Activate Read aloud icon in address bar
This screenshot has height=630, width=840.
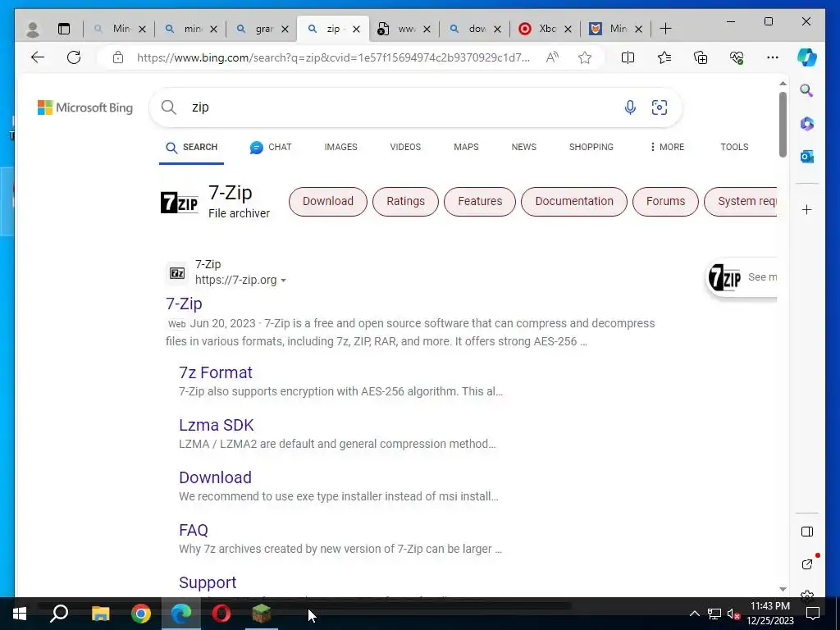coord(552,57)
